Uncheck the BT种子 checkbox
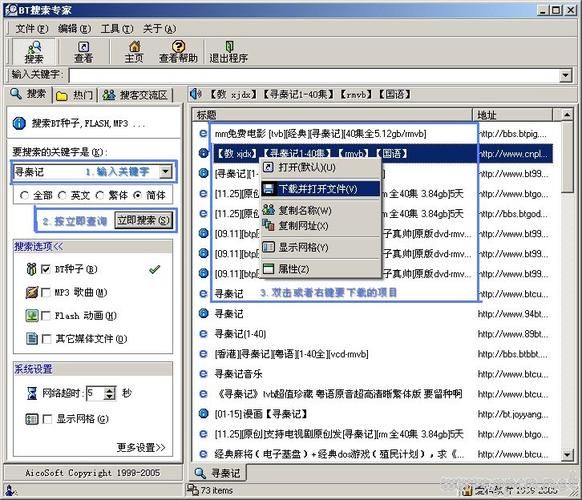Viewport: 582px width, 500px height. click(46, 269)
